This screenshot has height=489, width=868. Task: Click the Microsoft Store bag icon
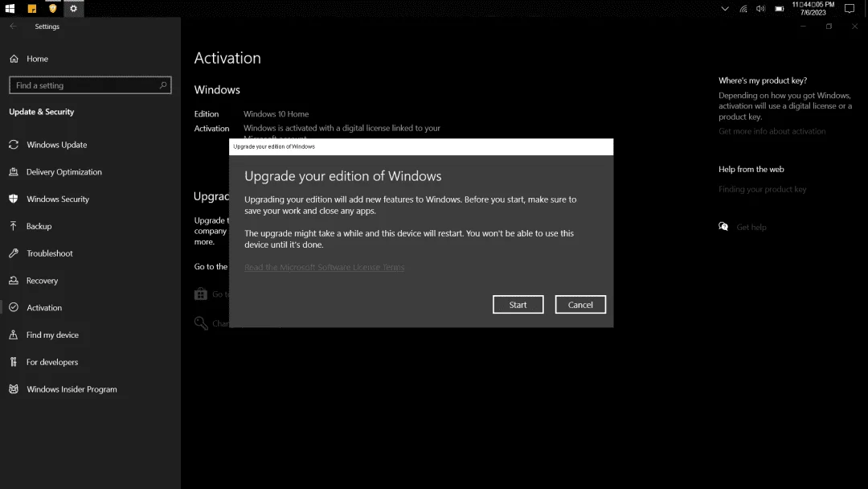[x=200, y=294]
